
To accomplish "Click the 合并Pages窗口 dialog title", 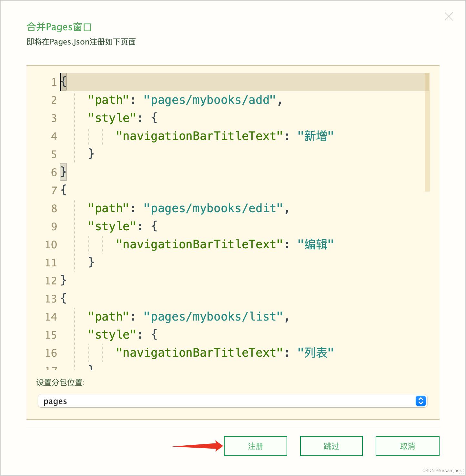I will pos(59,27).
